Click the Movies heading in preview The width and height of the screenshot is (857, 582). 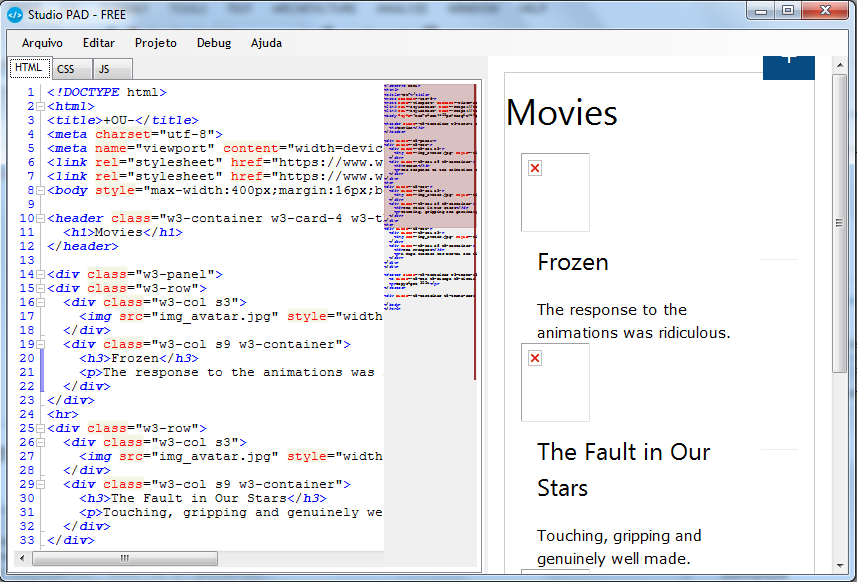(562, 113)
